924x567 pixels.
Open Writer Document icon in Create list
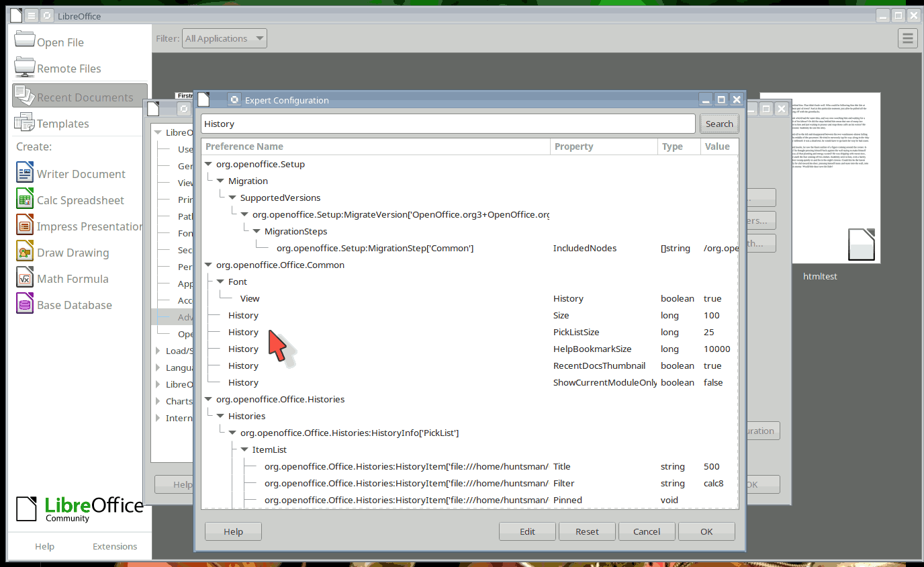click(25, 173)
